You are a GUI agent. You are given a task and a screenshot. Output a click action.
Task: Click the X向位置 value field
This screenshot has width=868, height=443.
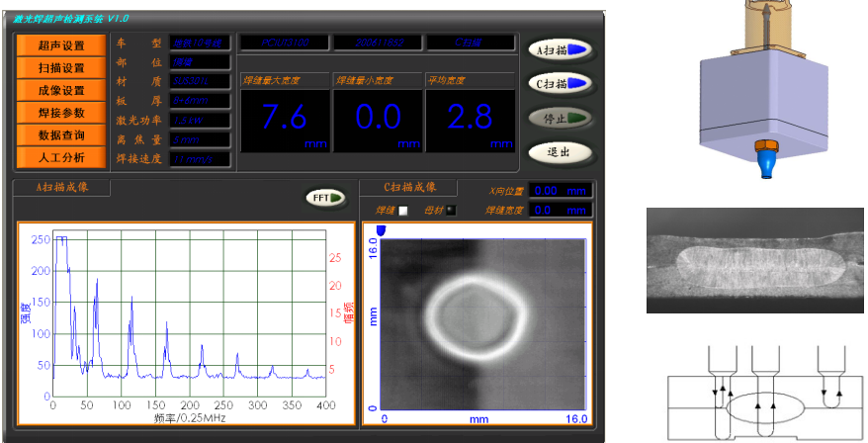tap(559, 191)
